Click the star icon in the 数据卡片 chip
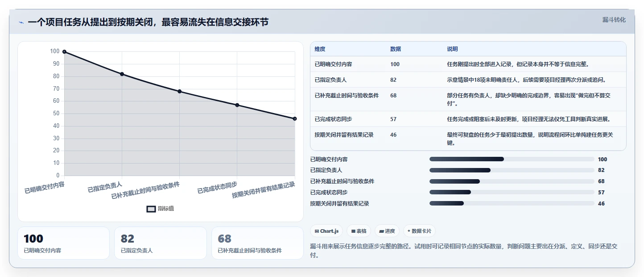The width and height of the screenshot is (644, 277). coord(409,231)
